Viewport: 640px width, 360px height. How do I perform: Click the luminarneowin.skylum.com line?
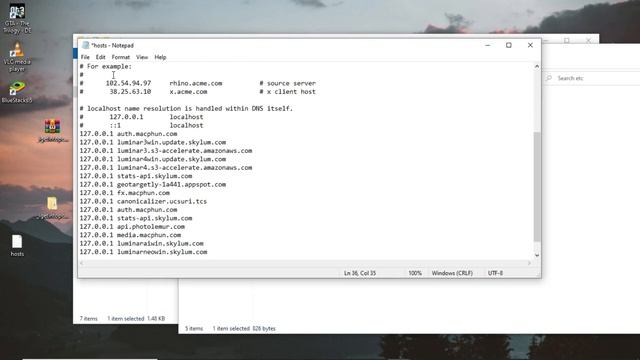(143, 252)
